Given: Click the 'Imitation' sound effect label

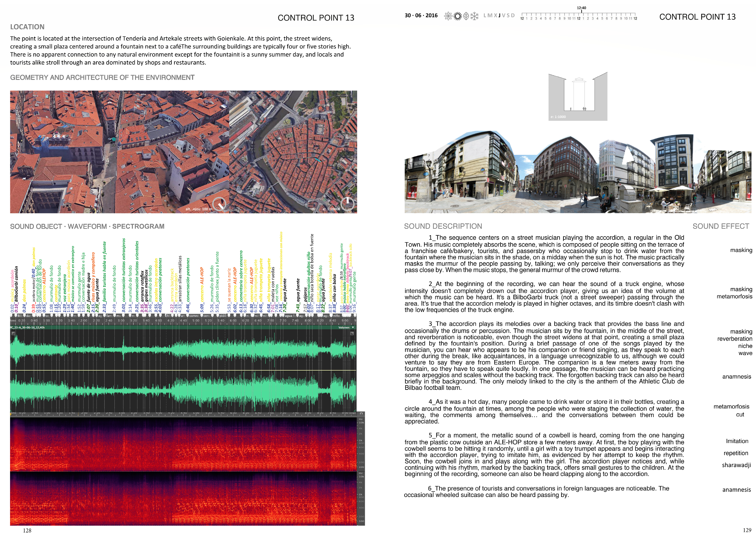Looking at the screenshot, I should click(737, 441).
